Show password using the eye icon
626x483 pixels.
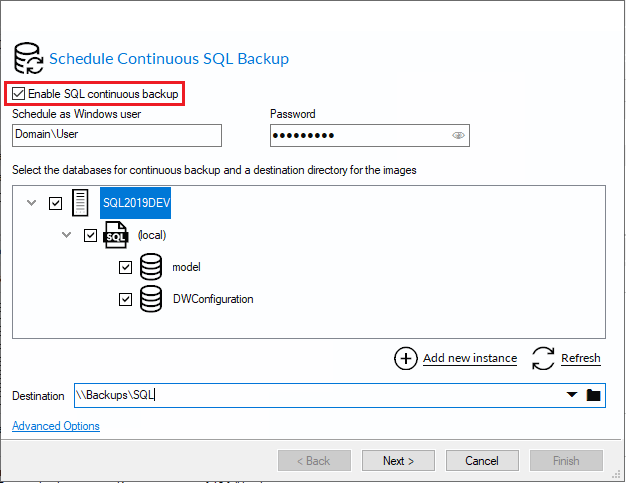point(459,135)
